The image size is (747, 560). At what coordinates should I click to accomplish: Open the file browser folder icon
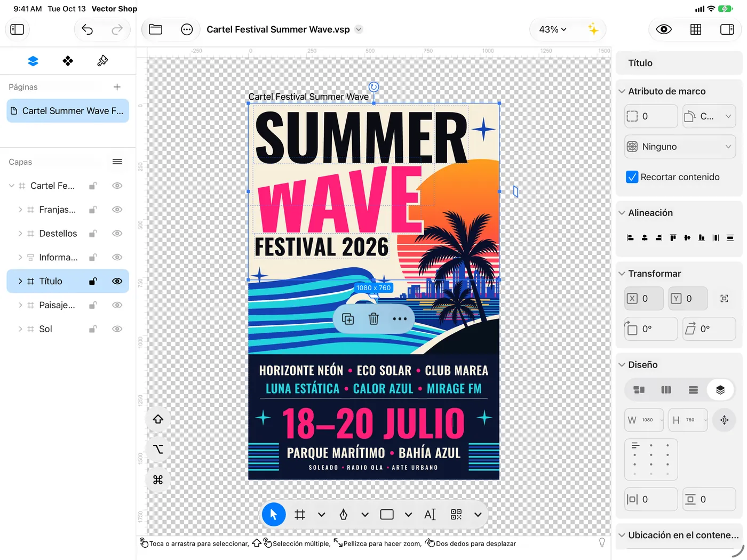click(155, 29)
